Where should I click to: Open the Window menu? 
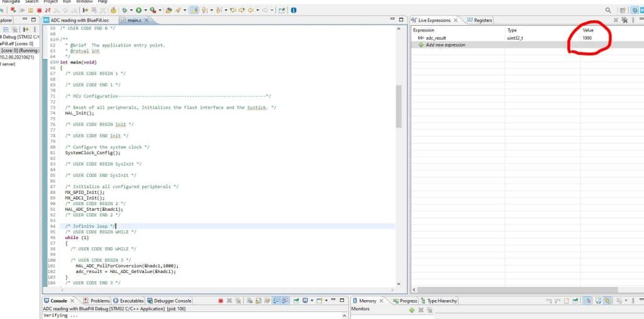coord(84,2)
